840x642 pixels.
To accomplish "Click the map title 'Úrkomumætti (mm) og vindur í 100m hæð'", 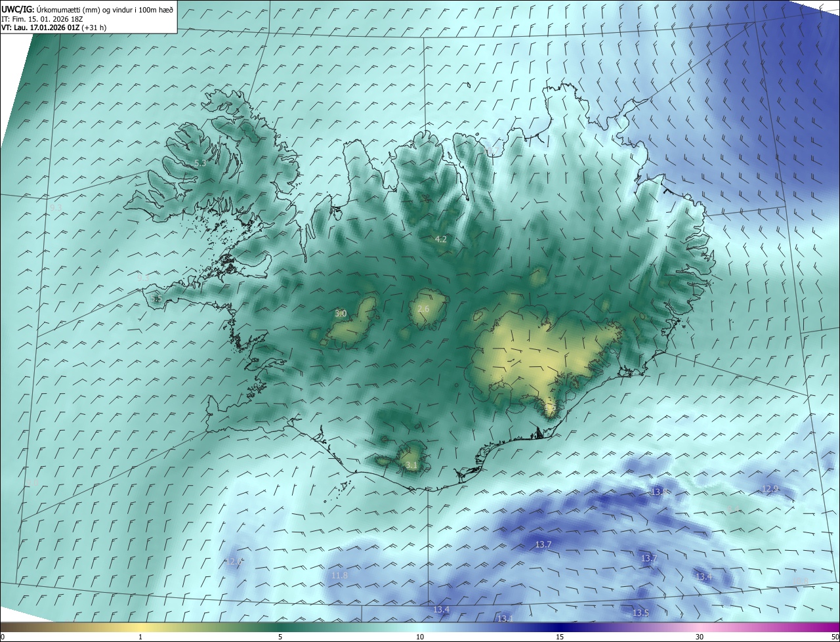I will (106, 9).
